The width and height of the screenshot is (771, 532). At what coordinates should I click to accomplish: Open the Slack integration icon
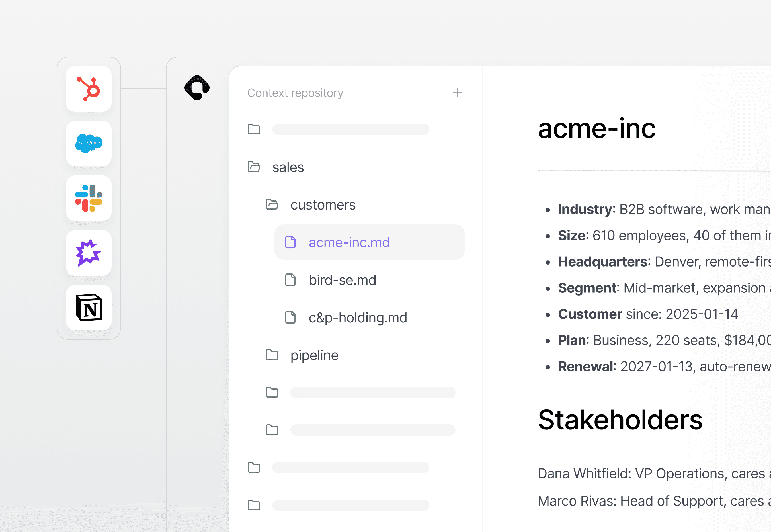click(x=89, y=198)
